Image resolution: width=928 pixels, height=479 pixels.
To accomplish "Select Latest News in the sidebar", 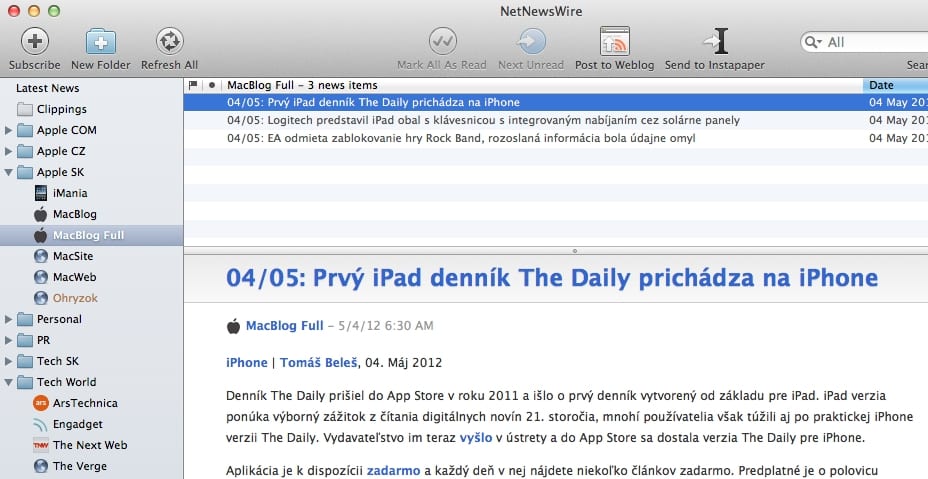I will pyautogui.click(x=47, y=88).
